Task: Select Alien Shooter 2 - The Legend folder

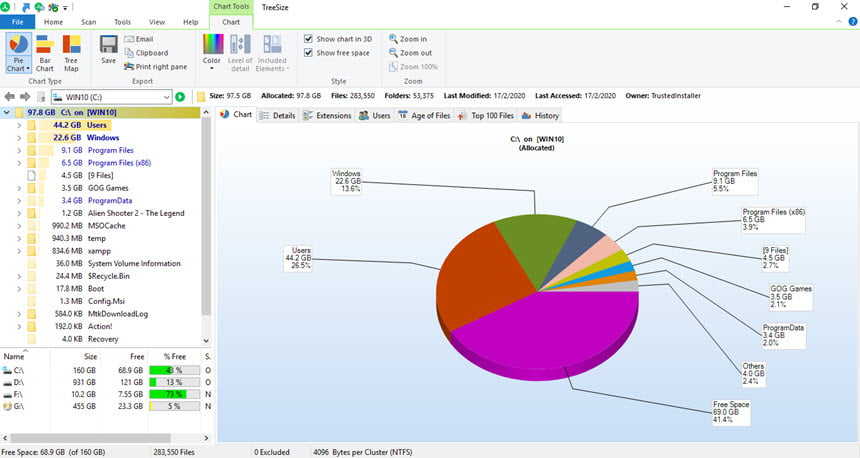Action: (x=136, y=213)
